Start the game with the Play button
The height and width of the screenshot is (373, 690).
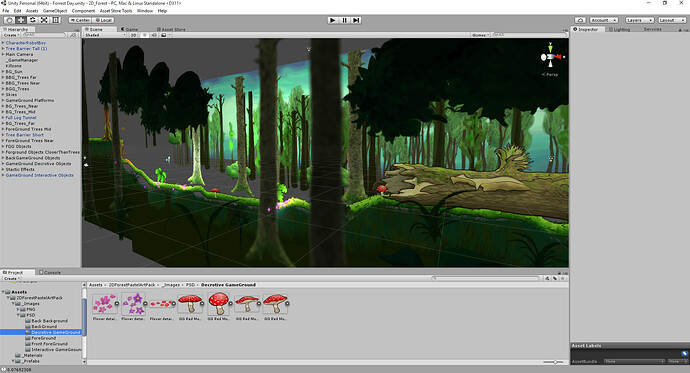click(x=333, y=20)
